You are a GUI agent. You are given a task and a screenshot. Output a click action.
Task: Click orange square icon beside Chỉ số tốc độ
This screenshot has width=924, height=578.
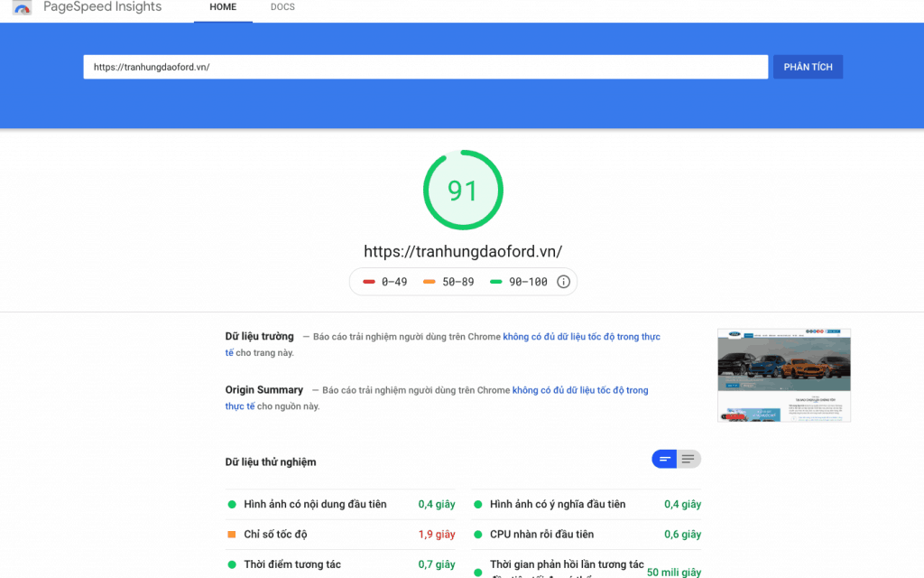pos(232,535)
